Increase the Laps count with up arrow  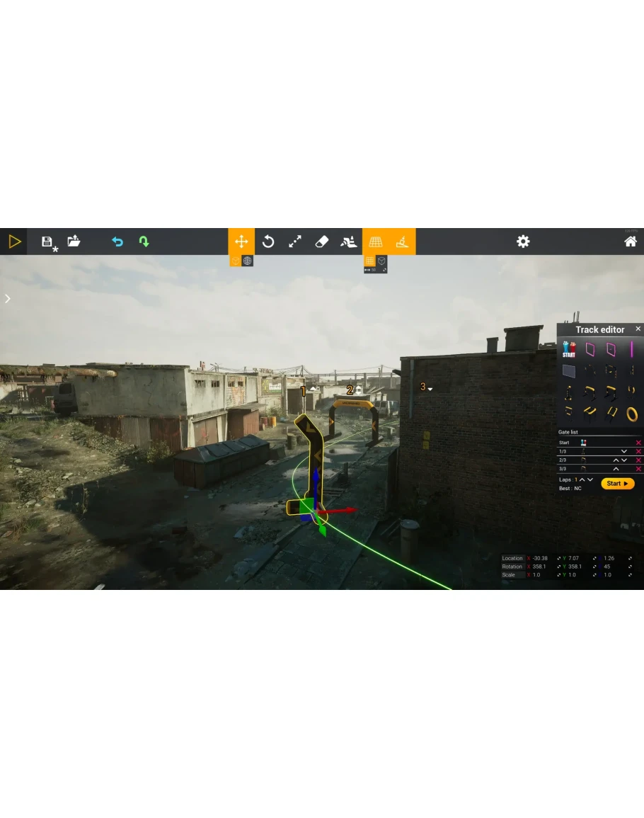[582, 479]
